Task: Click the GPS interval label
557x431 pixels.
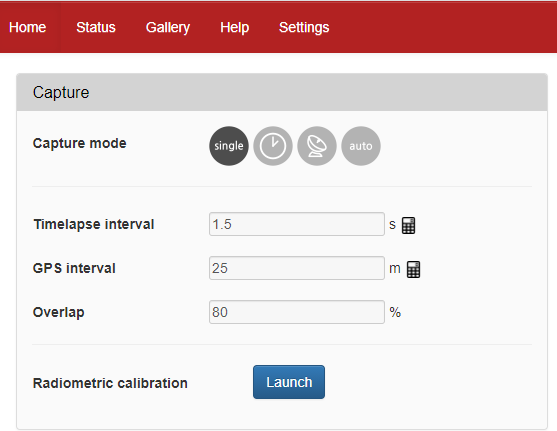Action: click(74, 268)
